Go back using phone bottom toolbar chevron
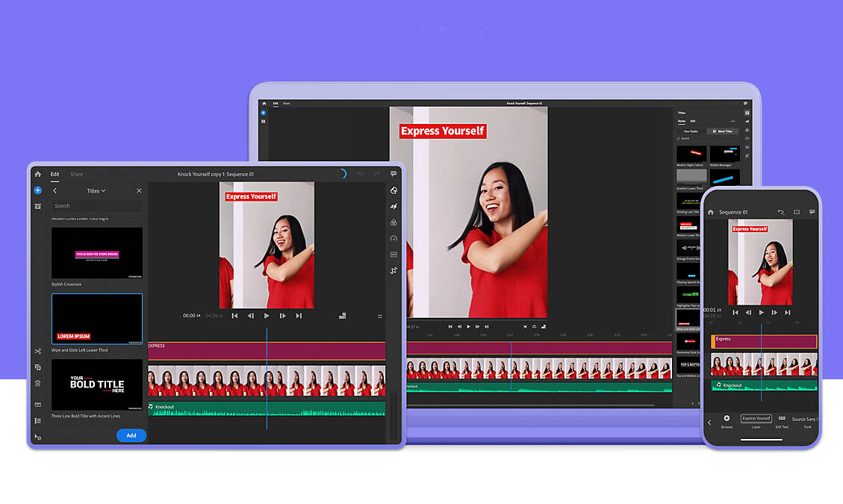This screenshot has width=843, height=504. [709, 423]
